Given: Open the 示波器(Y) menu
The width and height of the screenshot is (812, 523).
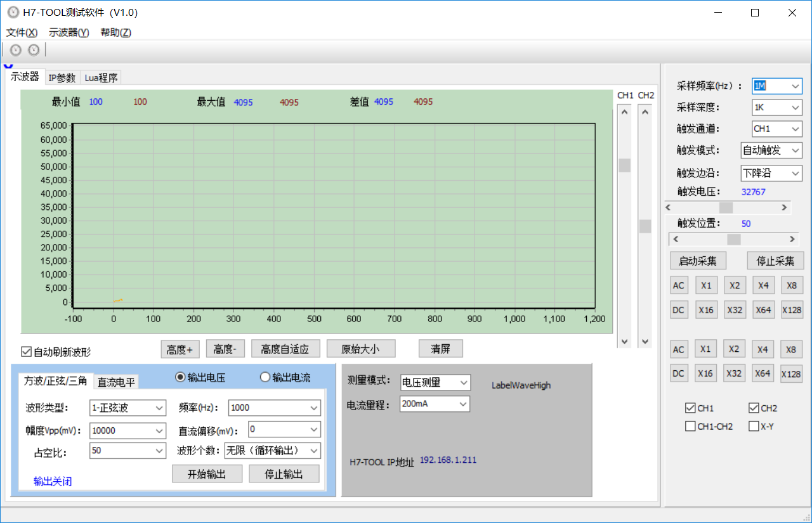Looking at the screenshot, I should click(69, 32).
